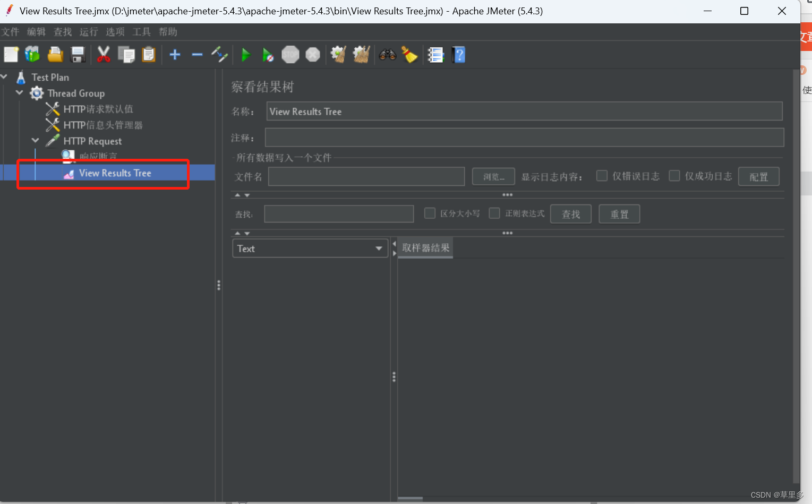Select 响应断言 tree node

(x=98, y=156)
